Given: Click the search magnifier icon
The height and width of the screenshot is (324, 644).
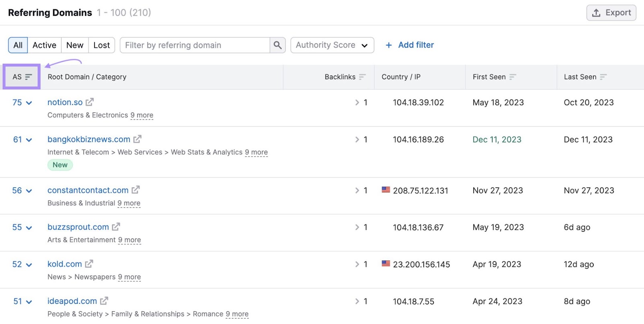Looking at the screenshot, I should (278, 45).
